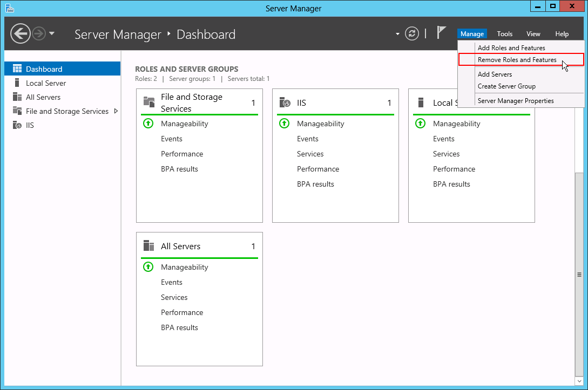Click File and Storage manageability status icon
Screen dimensions: 588x390
(x=148, y=123)
